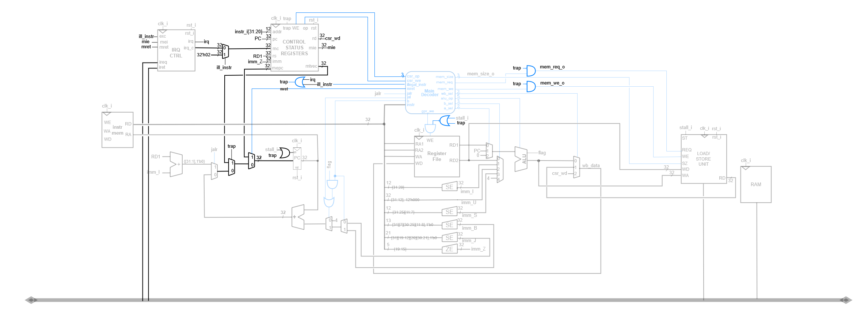Select the OR gate combining irq and ill_instr
The width and height of the screenshot is (868, 316).
(x=300, y=82)
